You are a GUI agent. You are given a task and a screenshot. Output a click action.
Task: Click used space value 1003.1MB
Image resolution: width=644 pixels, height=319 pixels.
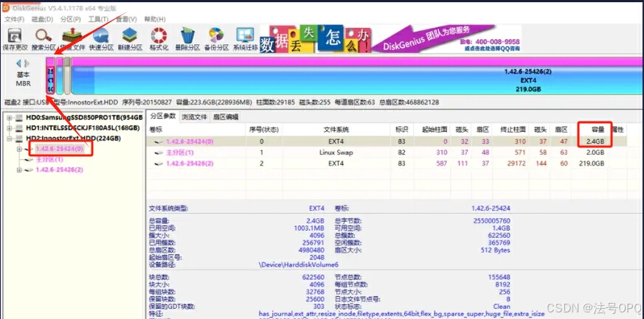point(309,228)
